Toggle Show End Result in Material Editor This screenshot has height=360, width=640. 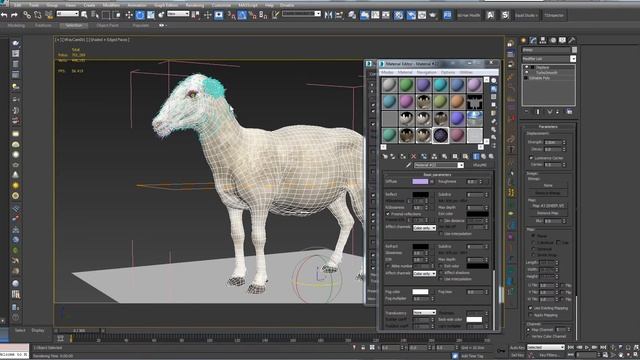pos(476,156)
